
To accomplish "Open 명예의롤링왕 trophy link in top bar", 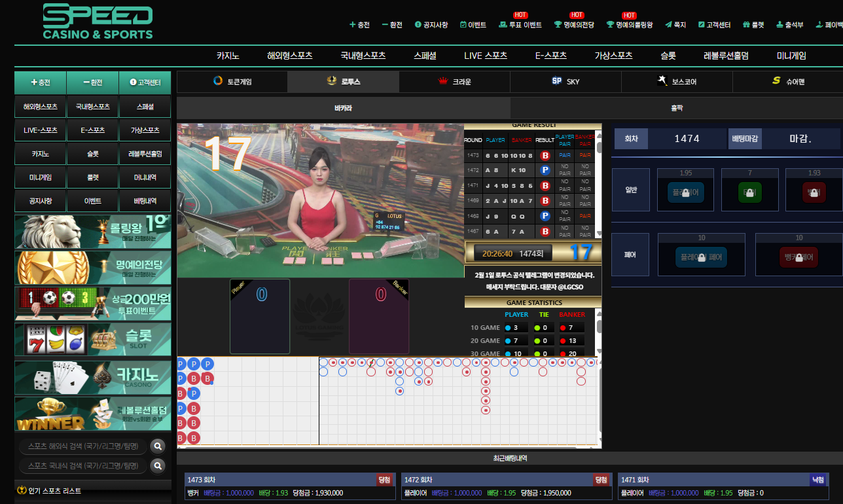I will pyautogui.click(x=630, y=25).
